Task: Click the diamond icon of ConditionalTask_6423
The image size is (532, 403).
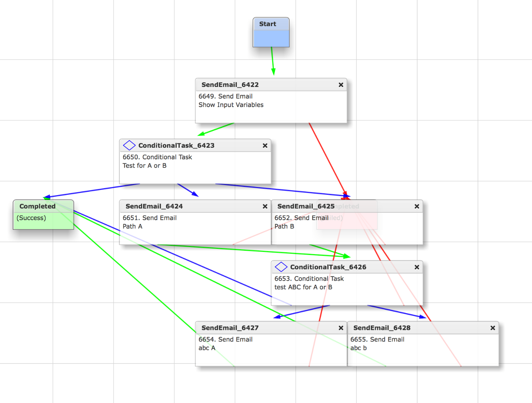Action: (129, 145)
